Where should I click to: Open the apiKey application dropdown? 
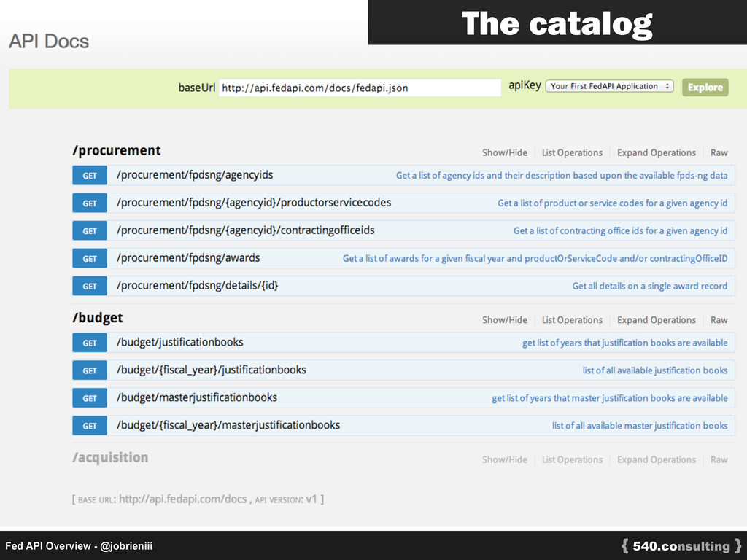point(609,86)
